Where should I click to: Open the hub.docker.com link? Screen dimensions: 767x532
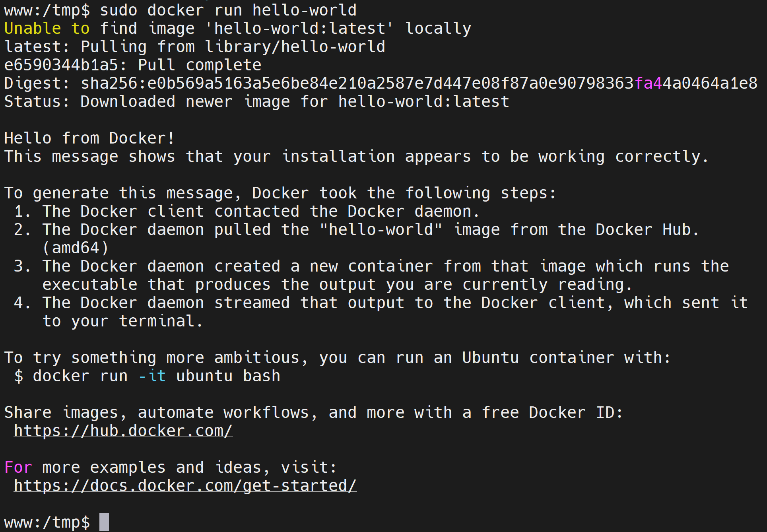[123, 431]
